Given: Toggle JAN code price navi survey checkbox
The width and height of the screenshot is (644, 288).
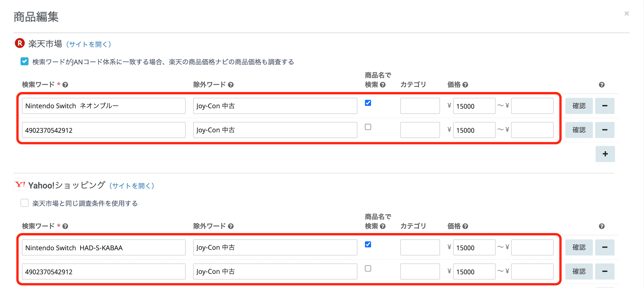Looking at the screenshot, I should click(25, 61).
